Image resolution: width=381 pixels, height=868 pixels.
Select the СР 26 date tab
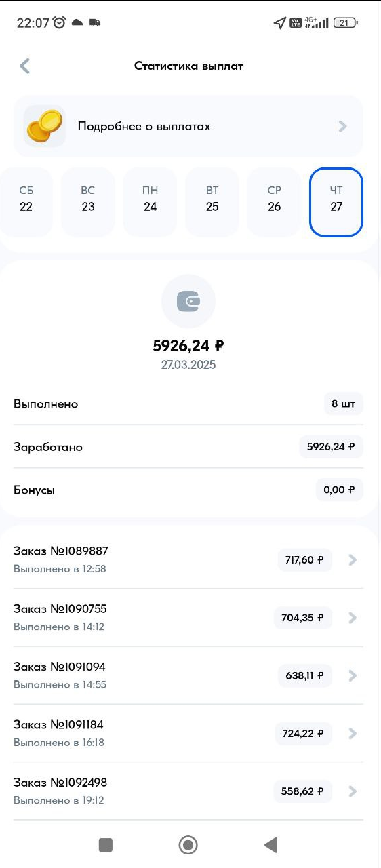[274, 201]
